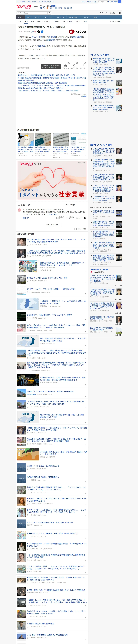
Task: Share the article on X
Action: 39,32
